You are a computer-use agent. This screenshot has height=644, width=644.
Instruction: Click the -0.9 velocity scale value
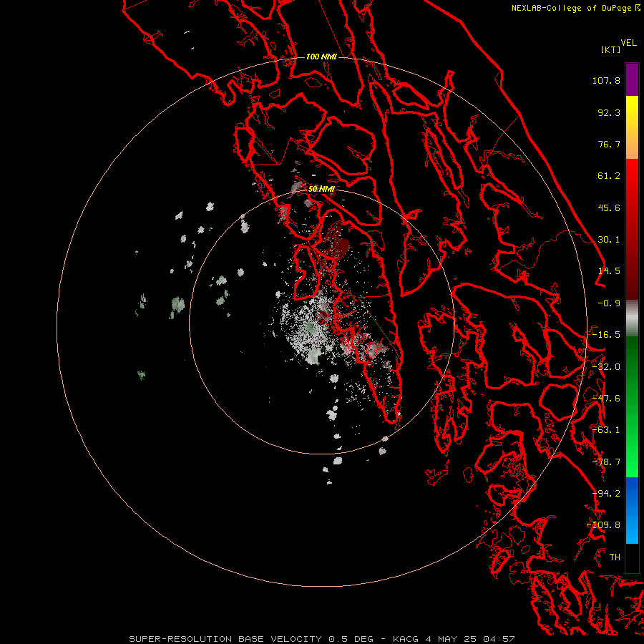coord(609,303)
